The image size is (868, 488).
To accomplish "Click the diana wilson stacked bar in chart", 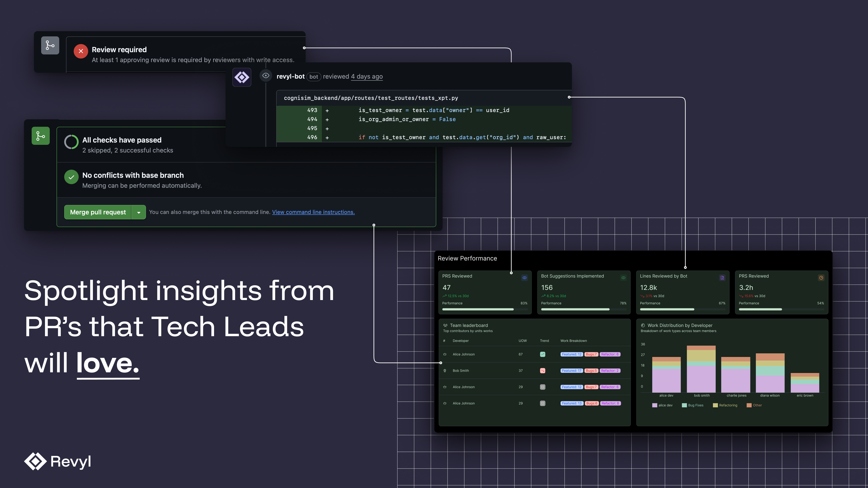I will [x=770, y=373].
